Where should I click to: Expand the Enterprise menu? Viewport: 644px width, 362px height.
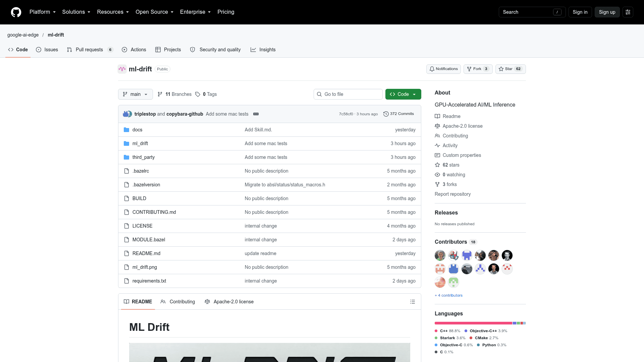(x=196, y=12)
